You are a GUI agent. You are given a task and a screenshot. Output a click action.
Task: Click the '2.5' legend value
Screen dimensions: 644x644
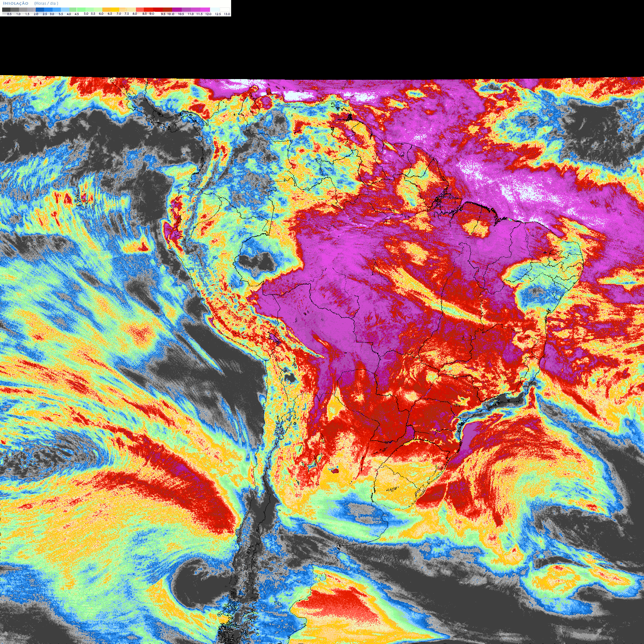[45, 14]
